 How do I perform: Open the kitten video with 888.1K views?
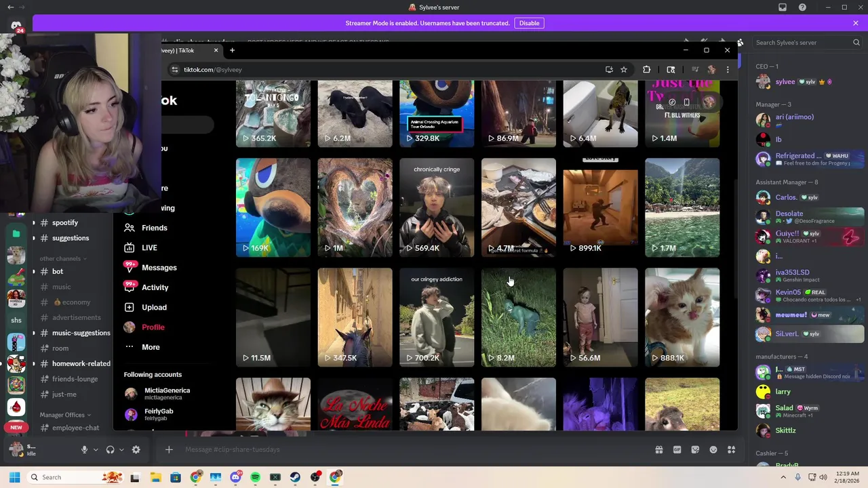click(682, 317)
